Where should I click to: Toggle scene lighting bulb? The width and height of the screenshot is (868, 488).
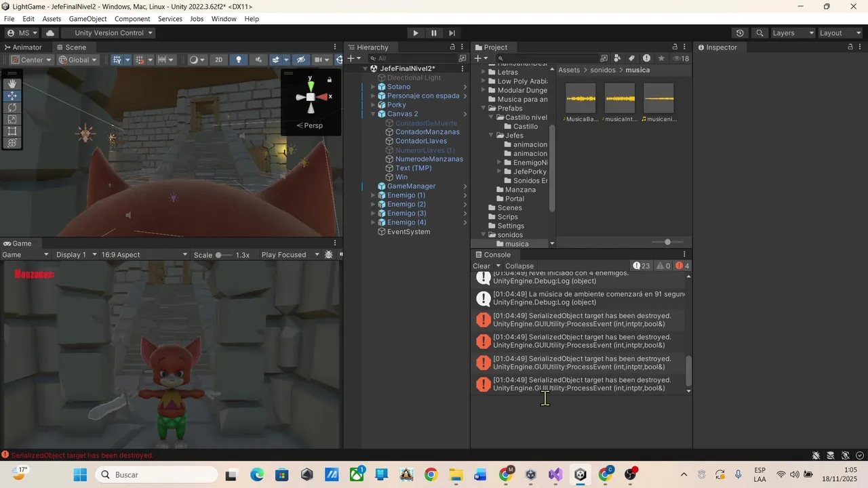(x=238, y=60)
